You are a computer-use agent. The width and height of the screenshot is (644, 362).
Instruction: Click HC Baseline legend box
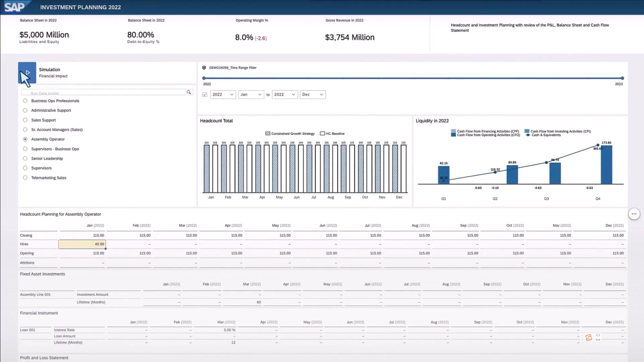point(322,133)
